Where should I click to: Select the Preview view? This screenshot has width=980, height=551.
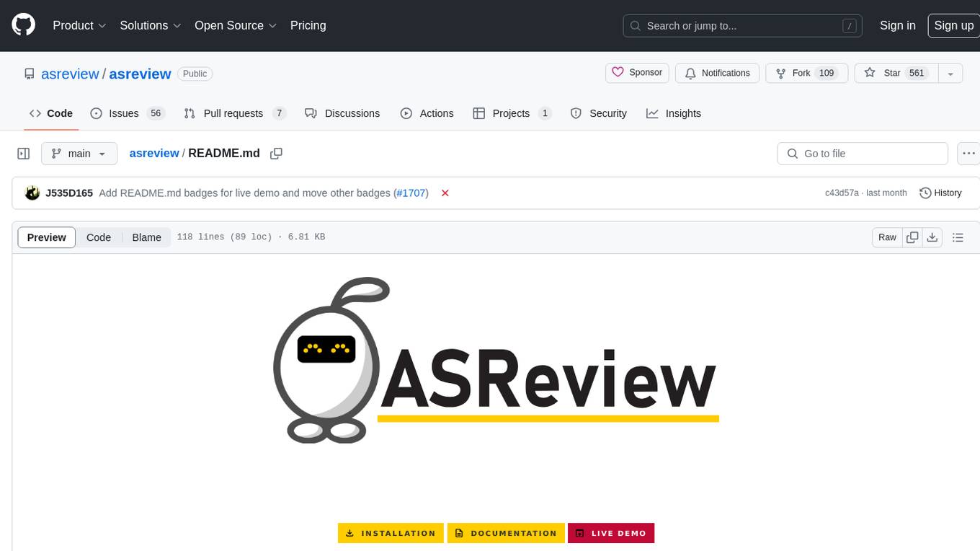coord(47,237)
